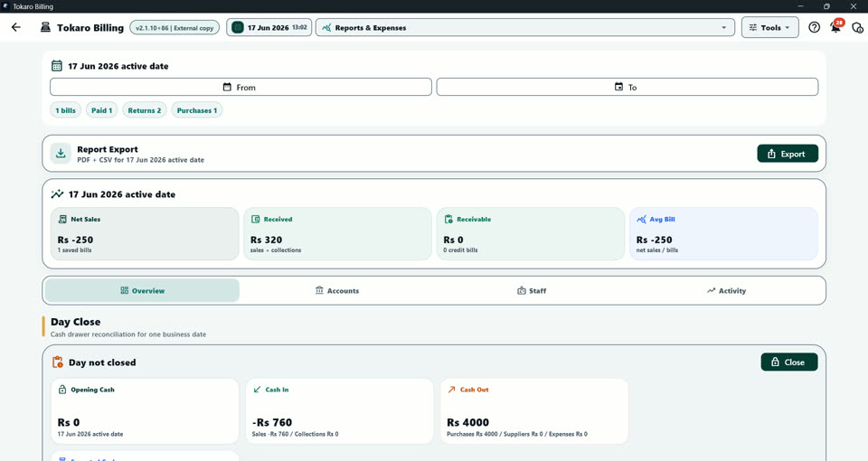The height and width of the screenshot is (461, 868).
Task: Select the Paid 1 chip
Action: point(102,110)
